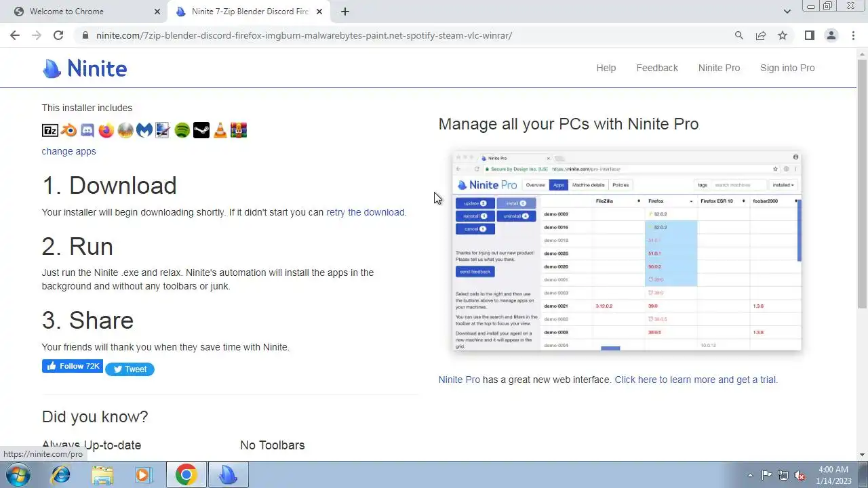Click the Spotify app icon
This screenshot has height=488, width=868.
pos(182,130)
